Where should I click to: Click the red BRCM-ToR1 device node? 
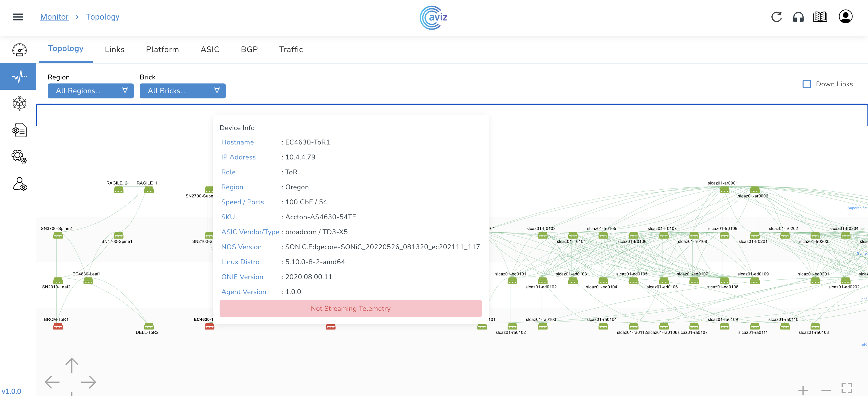point(58,326)
